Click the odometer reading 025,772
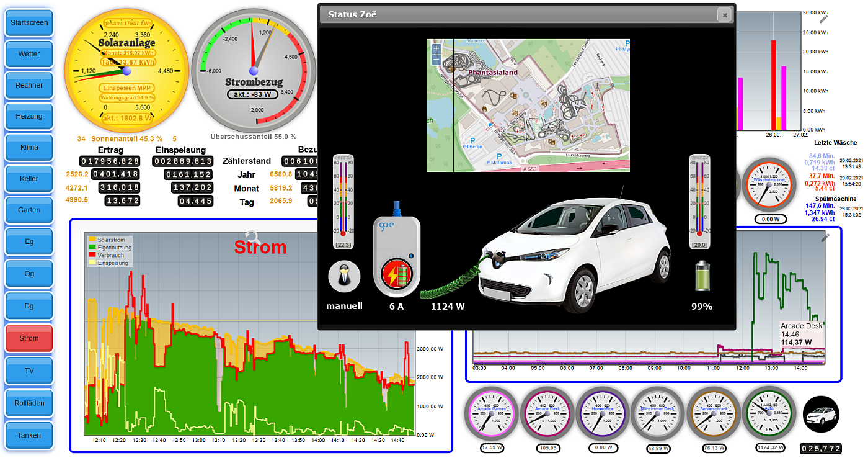 (821, 448)
